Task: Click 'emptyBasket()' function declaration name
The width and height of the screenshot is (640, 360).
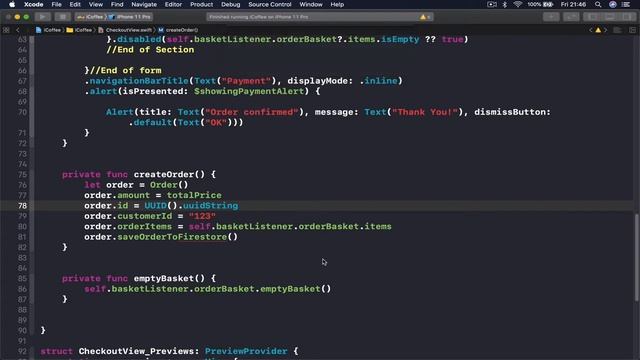Action: (169, 278)
